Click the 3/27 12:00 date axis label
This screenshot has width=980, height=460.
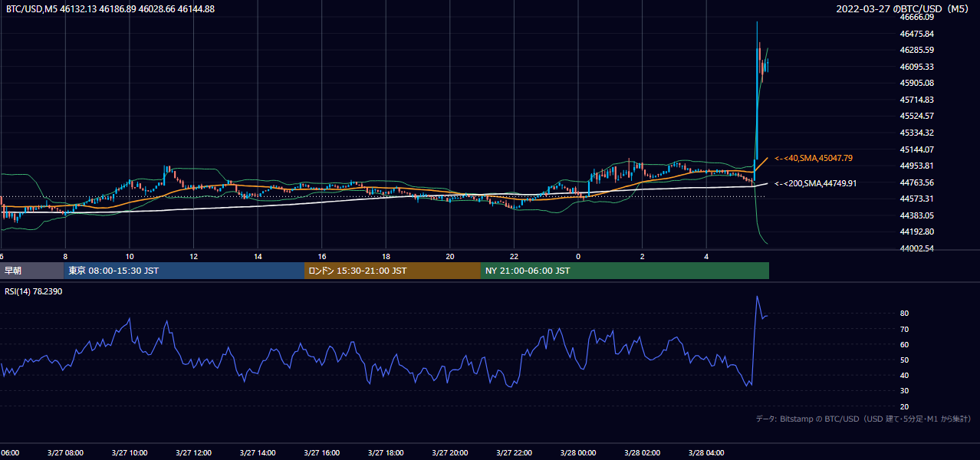pos(193,453)
